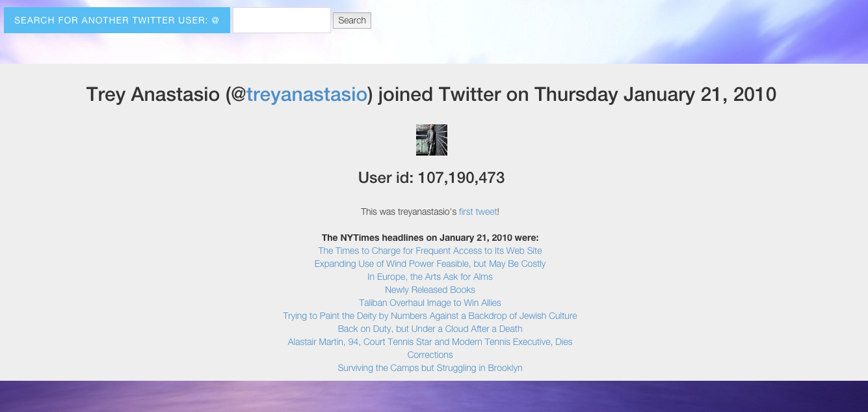Click the Twitter username search input field
The height and width of the screenshot is (412, 868).
click(282, 20)
